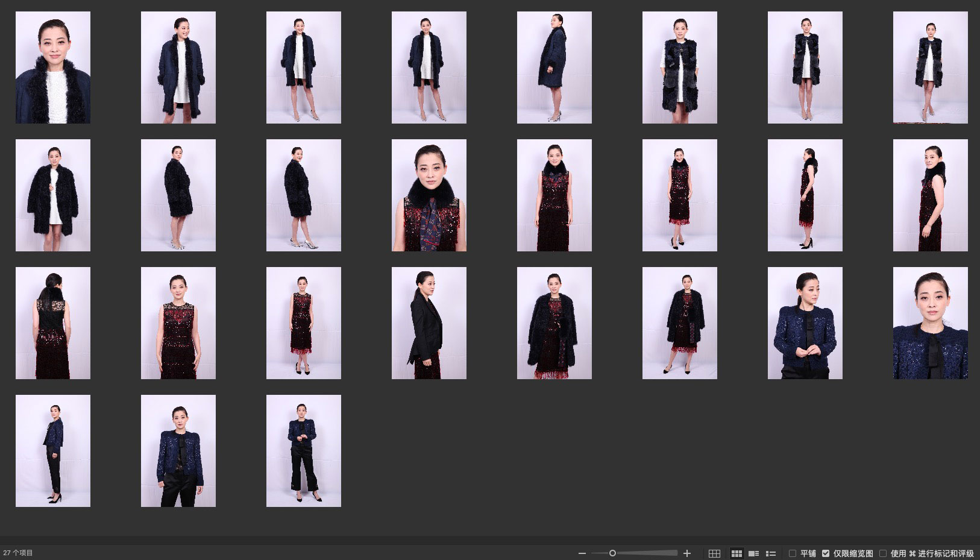Enable the 平铺 checkbox
The height and width of the screenshot is (560, 980).
click(793, 553)
